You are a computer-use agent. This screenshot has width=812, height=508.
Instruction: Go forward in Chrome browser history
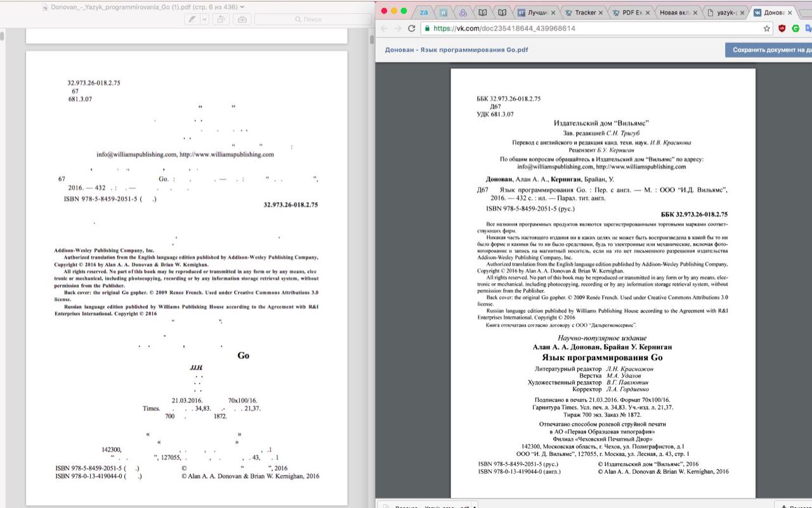(396, 29)
